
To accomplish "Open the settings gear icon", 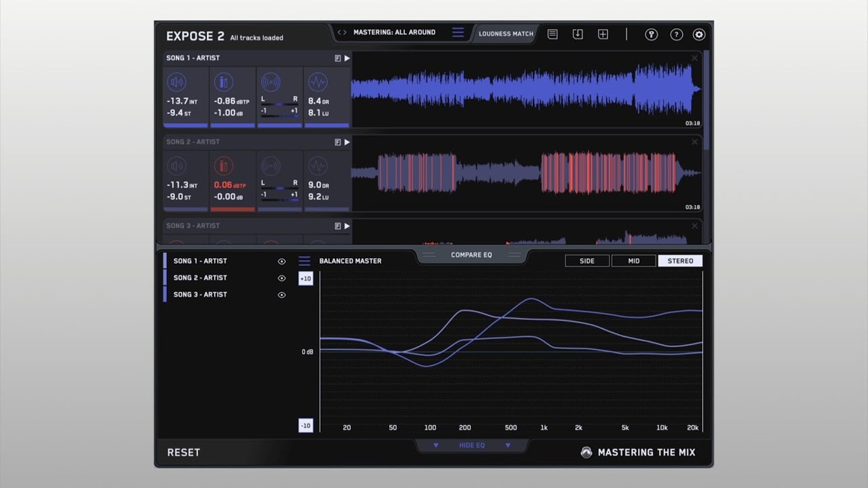I will [x=699, y=34].
